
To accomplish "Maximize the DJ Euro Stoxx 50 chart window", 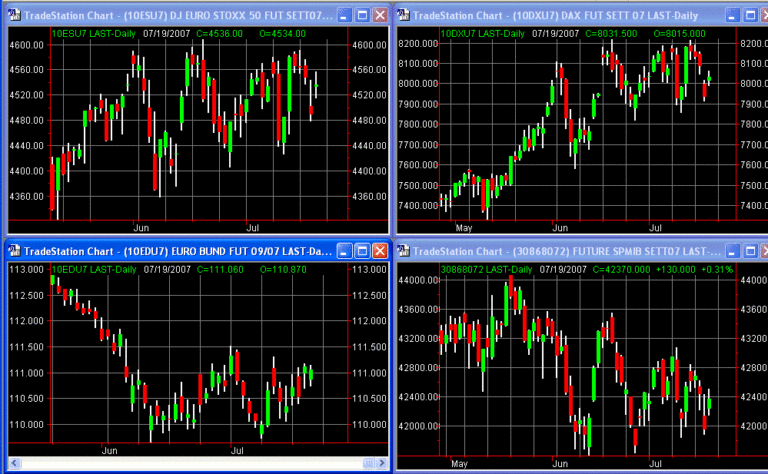I will pyautogui.click(x=360, y=15).
